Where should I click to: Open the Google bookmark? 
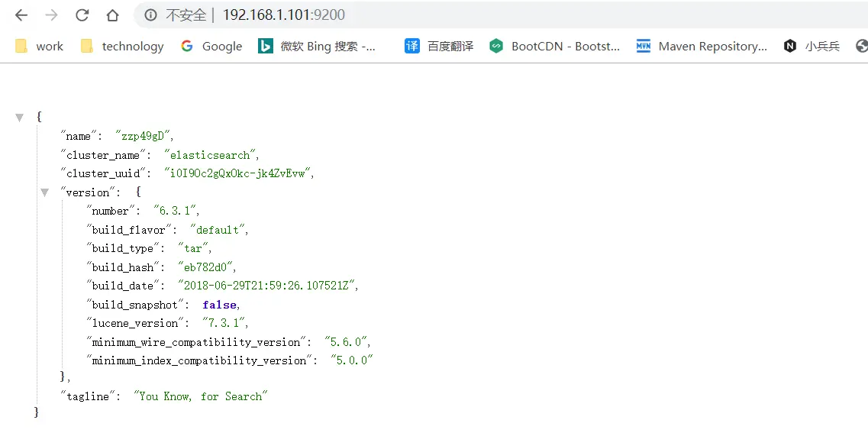[x=211, y=47]
